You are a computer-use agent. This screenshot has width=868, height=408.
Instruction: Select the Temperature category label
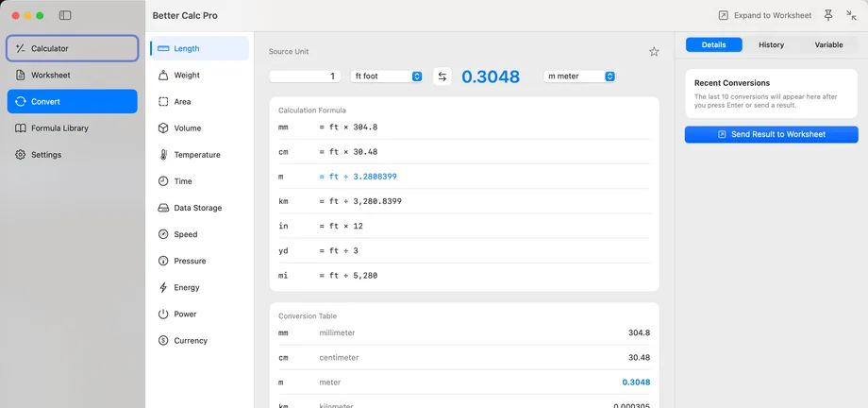point(197,155)
